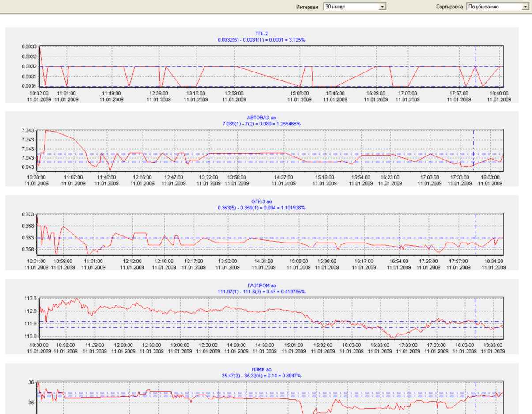Click the 12:12:00 time label on ОГК-3 chart
The height and width of the screenshot is (414, 532).
point(132,261)
